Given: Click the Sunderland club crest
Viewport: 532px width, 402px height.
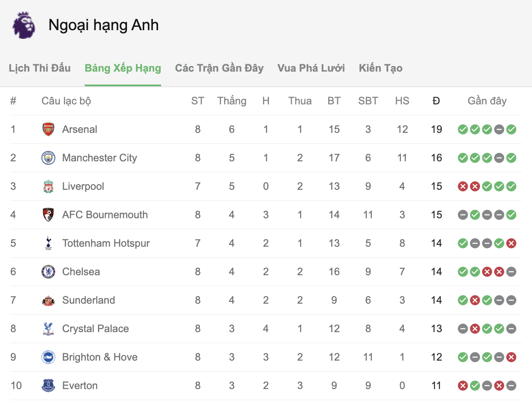Looking at the screenshot, I should [x=48, y=300].
